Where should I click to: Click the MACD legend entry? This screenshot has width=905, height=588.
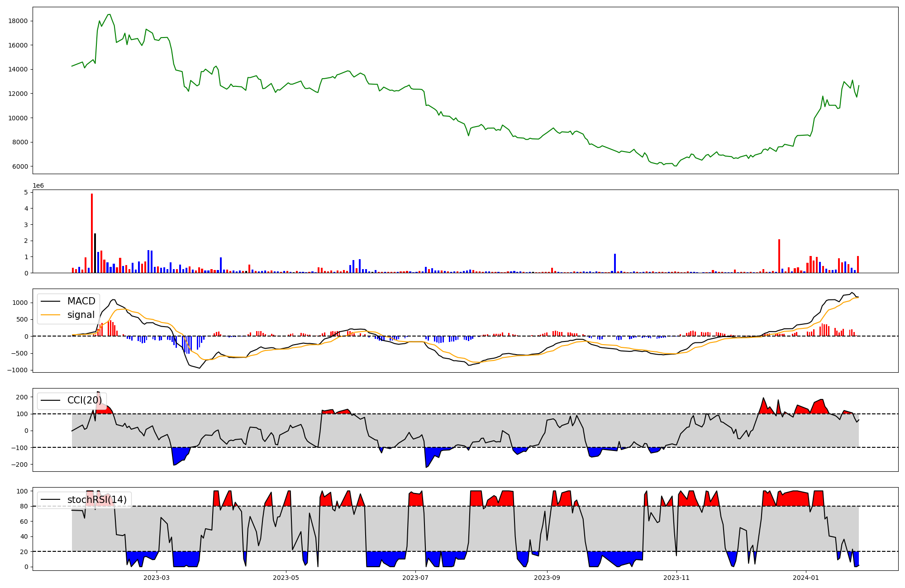(81, 301)
